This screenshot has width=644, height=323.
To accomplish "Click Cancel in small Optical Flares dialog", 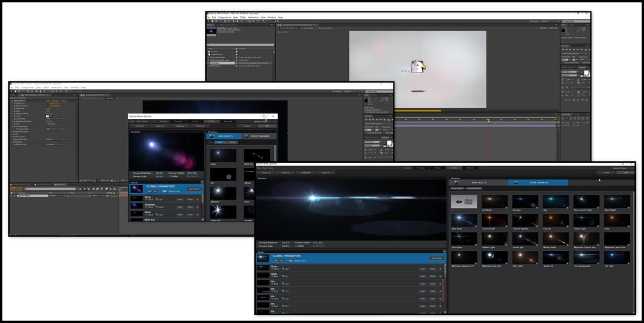I will pos(247,126).
